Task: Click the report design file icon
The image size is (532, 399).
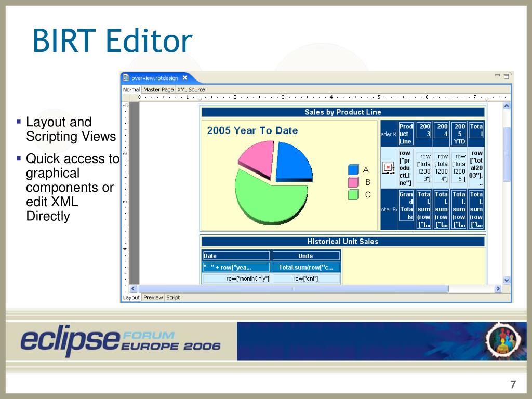Action: 126,77
